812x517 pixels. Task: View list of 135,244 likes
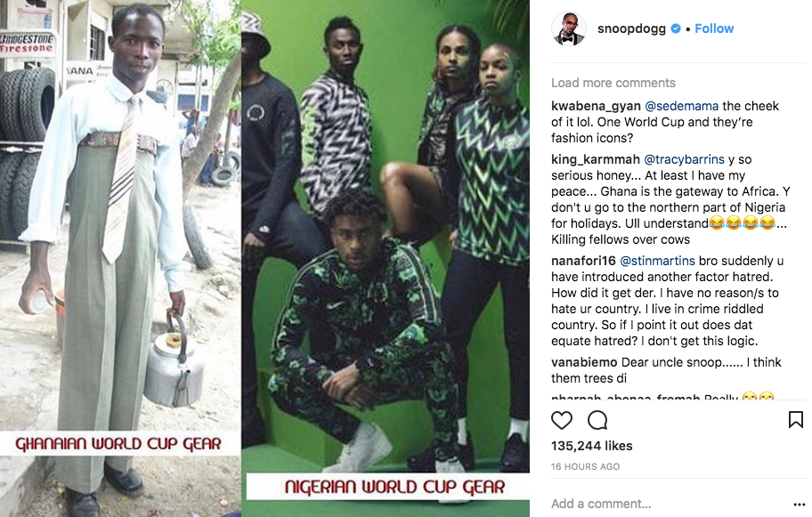591,446
